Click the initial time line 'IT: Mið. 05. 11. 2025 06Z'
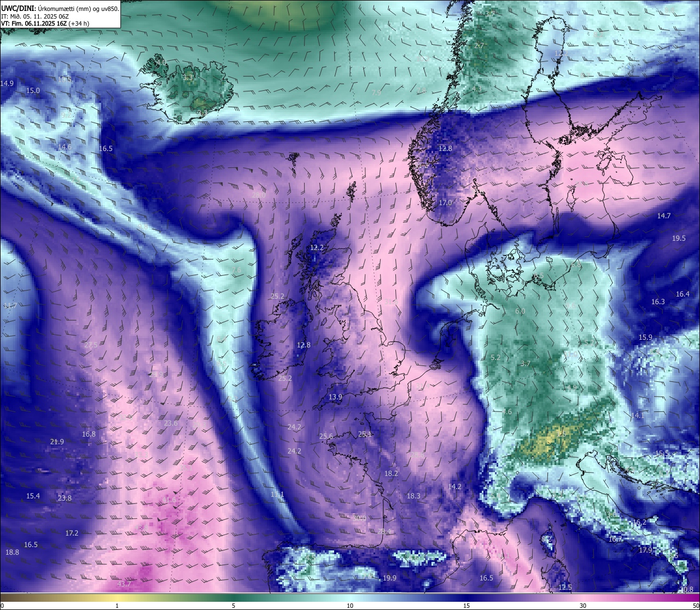The width and height of the screenshot is (700, 610). point(34,16)
